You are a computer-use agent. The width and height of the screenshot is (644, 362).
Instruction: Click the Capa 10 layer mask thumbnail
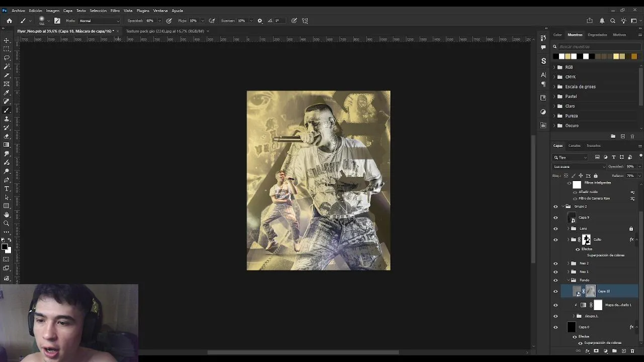[591, 291]
